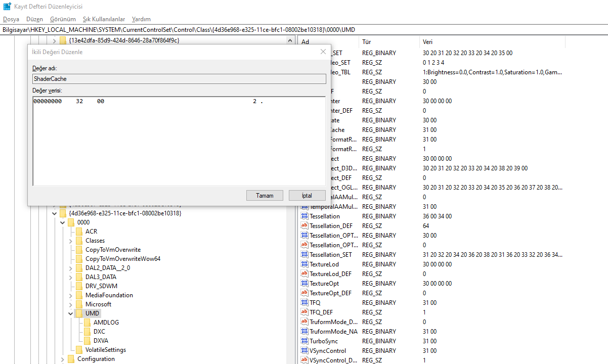Expand the Classes key
This screenshot has height=364, width=608.
coord(71,241)
